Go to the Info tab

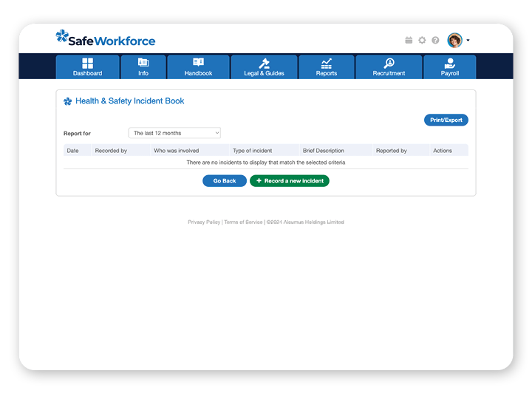pyautogui.click(x=143, y=67)
